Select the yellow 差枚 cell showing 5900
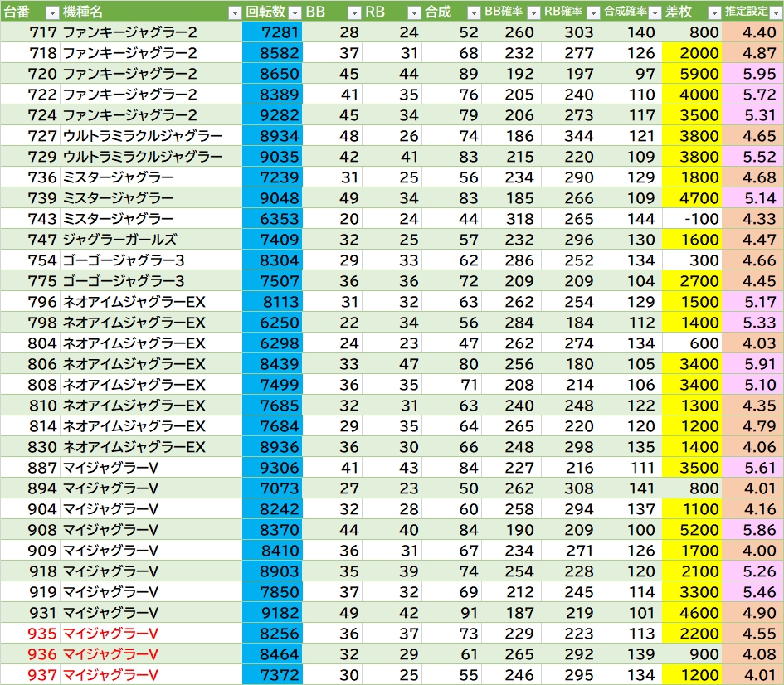Screen dimensions: 784x685 tap(692, 74)
